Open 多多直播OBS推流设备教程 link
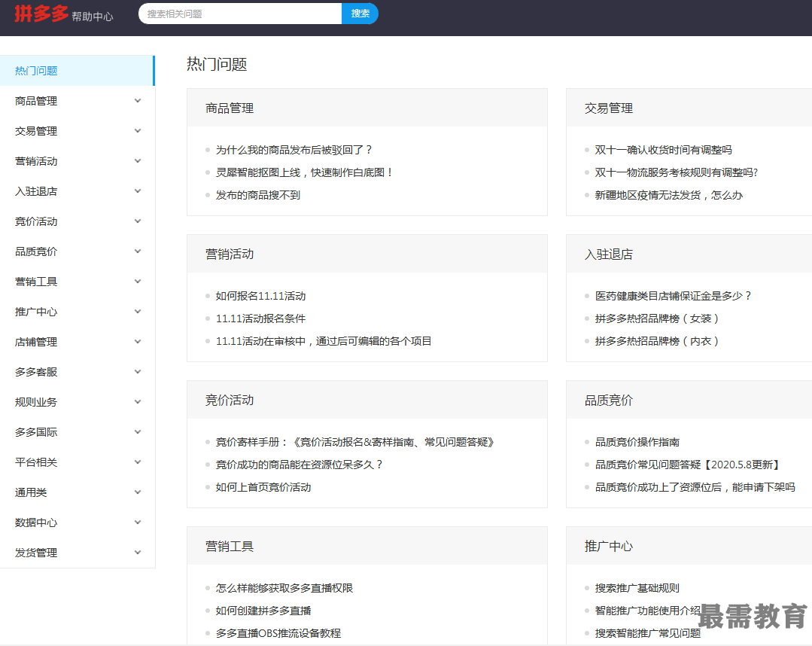 (x=278, y=633)
